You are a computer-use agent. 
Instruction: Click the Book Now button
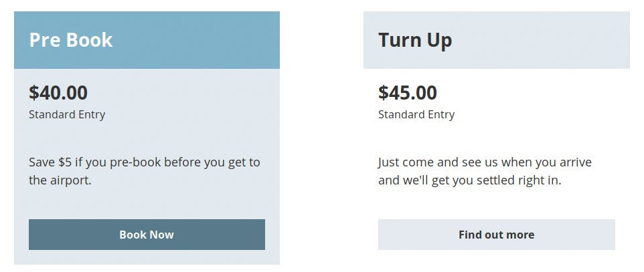(147, 235)
